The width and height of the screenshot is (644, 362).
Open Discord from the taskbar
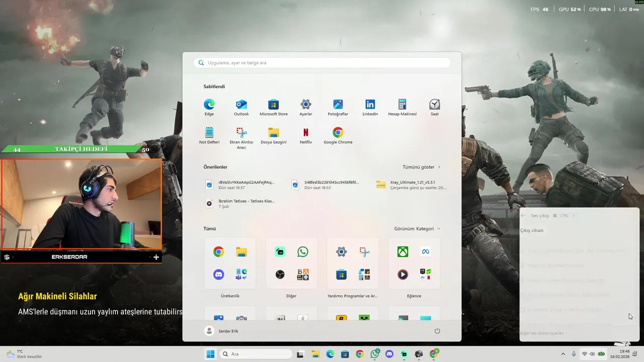click(389, 354)
